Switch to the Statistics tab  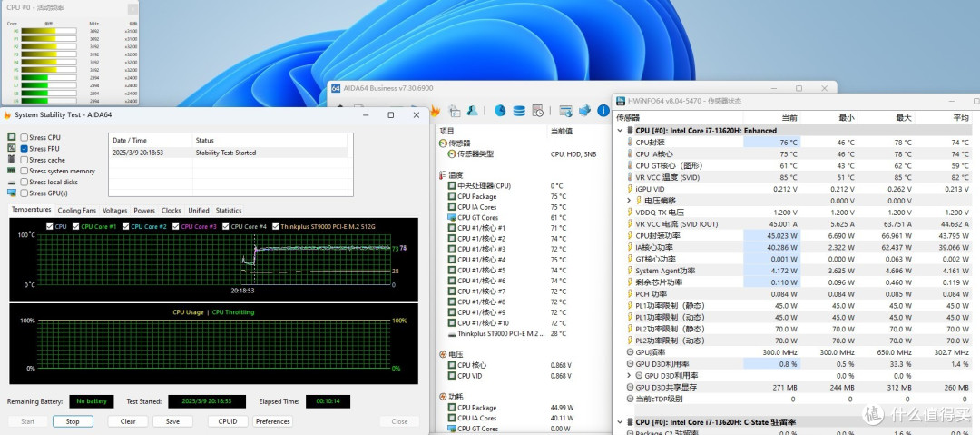[229, 211]
